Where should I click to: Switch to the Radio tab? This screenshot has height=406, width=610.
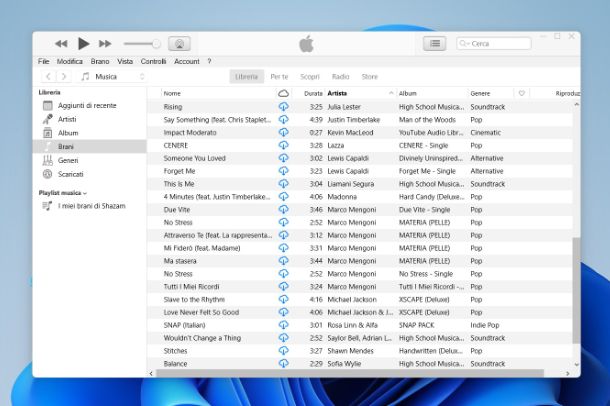click(x=340, y=77)
